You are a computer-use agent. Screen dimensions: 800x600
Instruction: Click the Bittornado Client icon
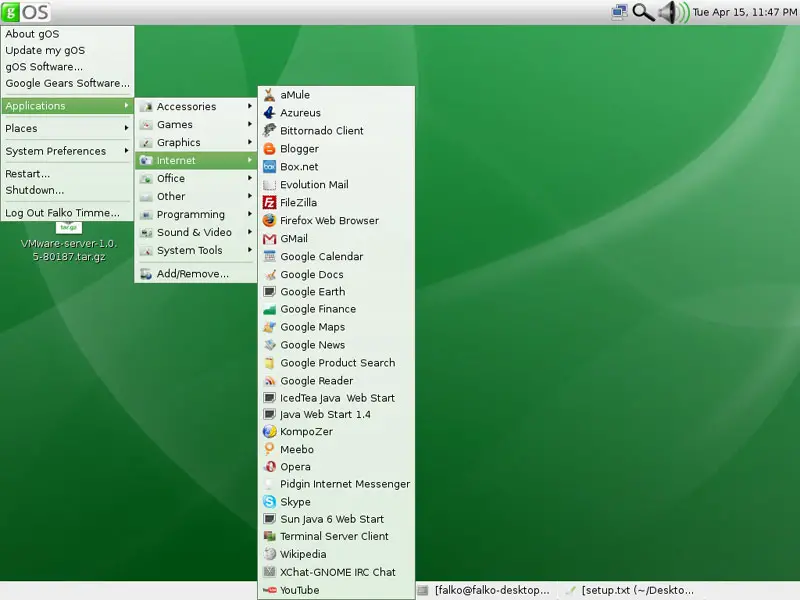[269, 131]
